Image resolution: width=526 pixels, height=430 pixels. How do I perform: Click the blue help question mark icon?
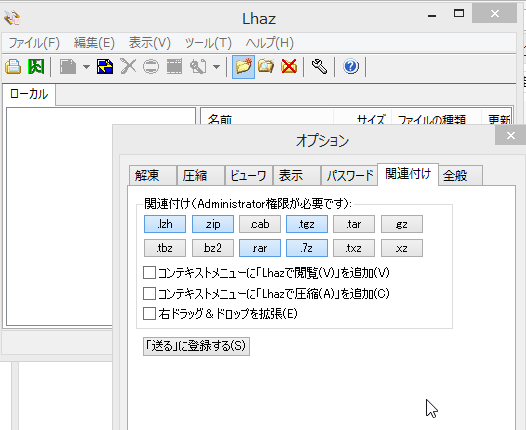click(351, 66)
